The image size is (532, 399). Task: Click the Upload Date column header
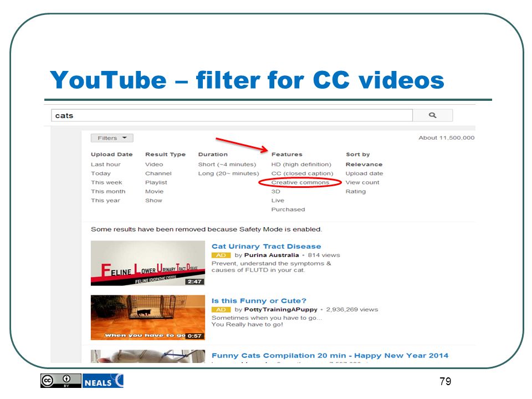click(111, 155)
